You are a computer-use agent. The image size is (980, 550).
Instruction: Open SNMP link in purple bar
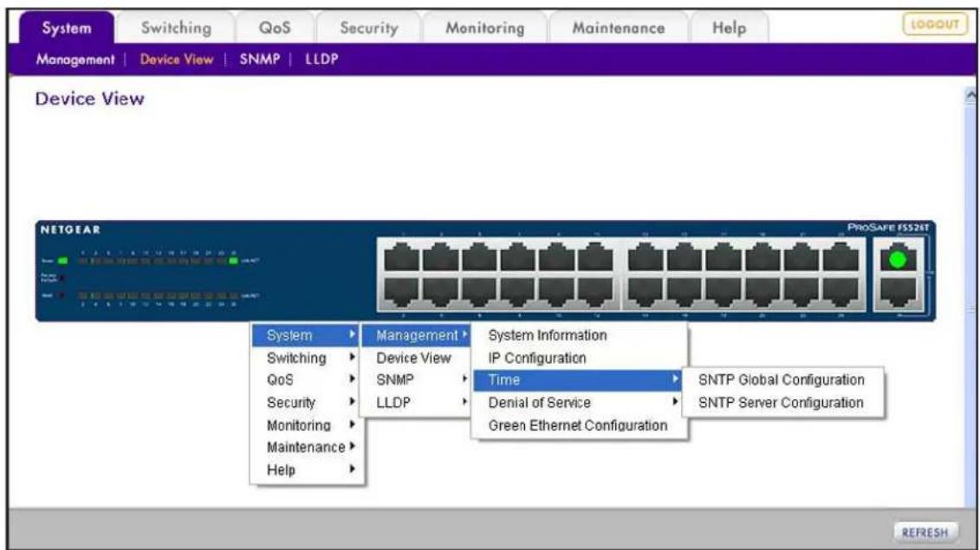pos(259,60)
